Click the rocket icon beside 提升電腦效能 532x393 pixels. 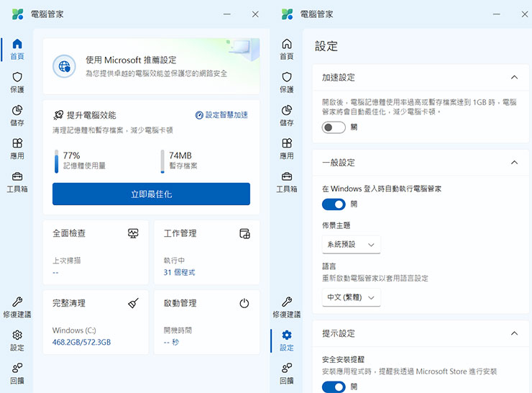[x=58, y=115]
